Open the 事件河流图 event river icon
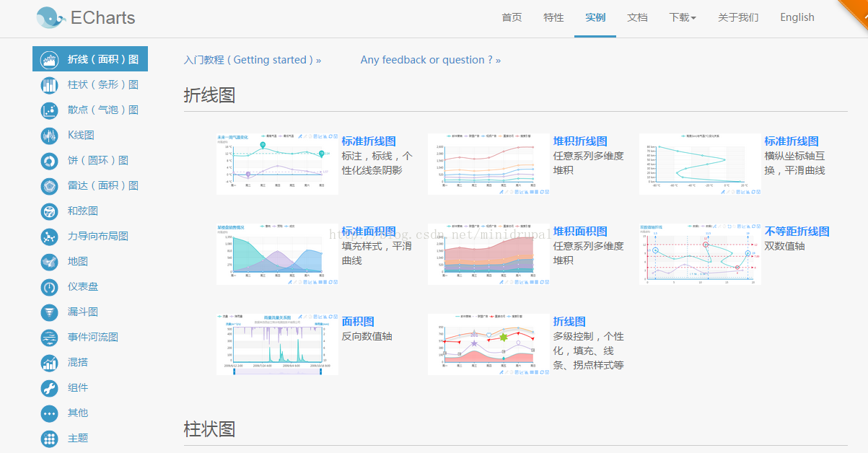The image size is (868, 453). (x=50, y=338)
